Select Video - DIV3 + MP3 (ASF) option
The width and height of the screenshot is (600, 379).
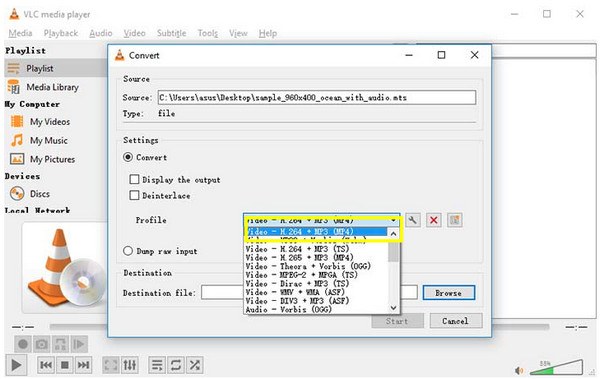pos(316,301)
